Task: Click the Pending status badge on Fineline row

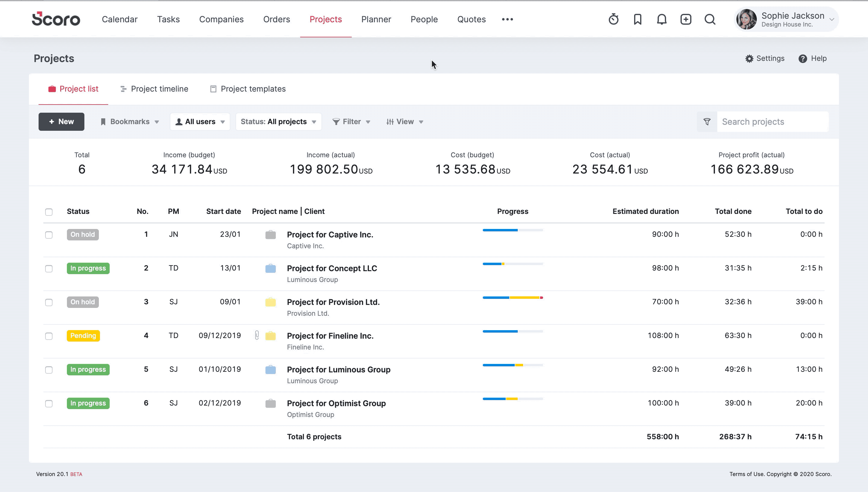Action: point(83,336)
